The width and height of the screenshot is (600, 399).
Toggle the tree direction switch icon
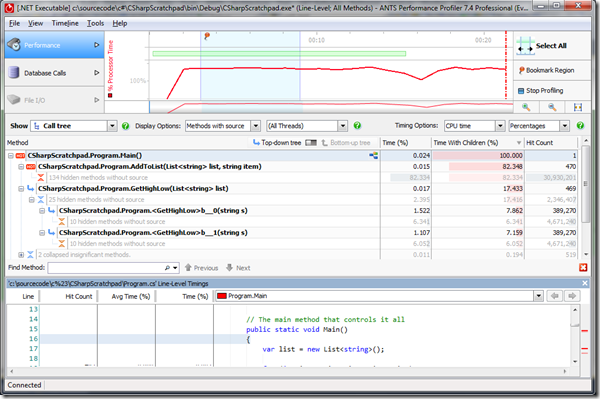tap(311, 143)
